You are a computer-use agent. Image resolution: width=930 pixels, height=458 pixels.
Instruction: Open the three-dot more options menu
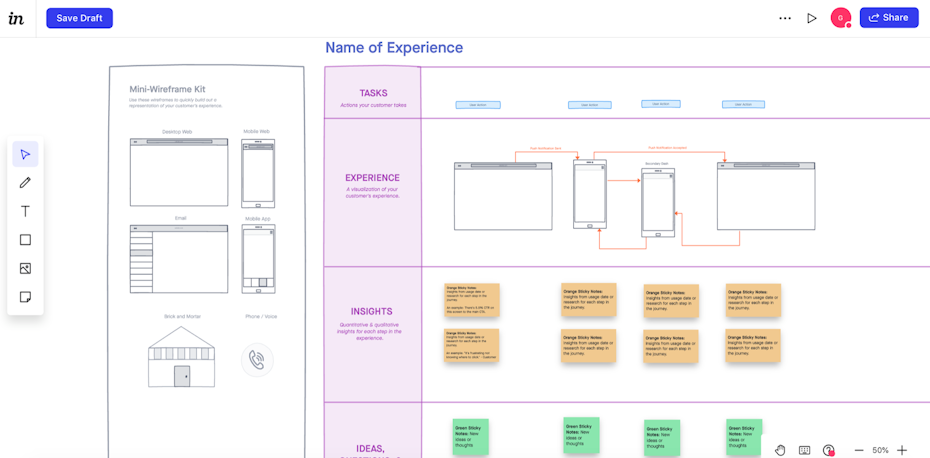[785, 18]
